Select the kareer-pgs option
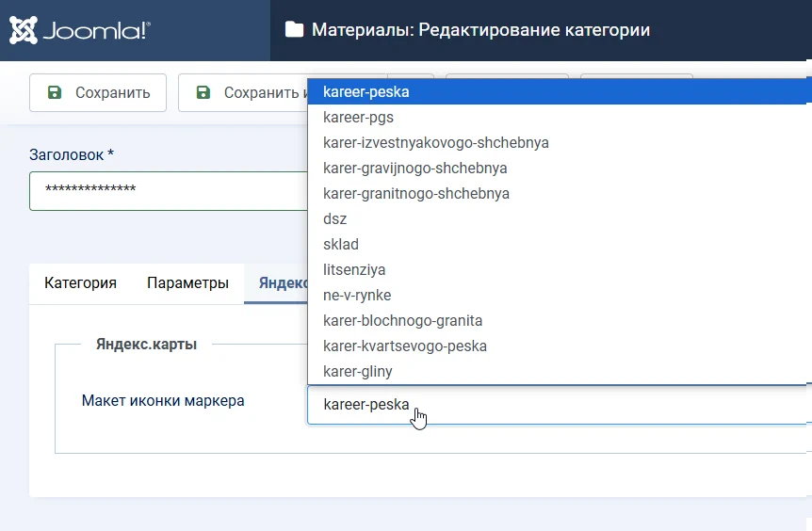This screenshot has width=812, height=531. pyautogui.click(x=560, y=117)
